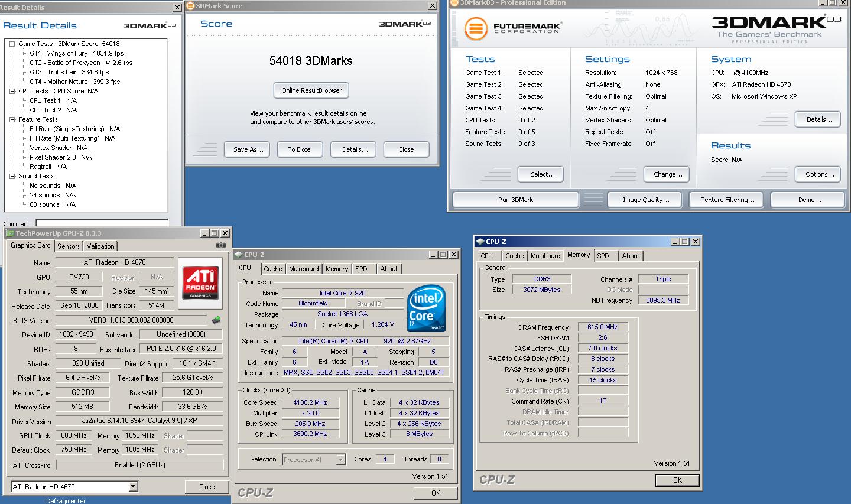851x504 pixels.
Task: Click OK in the CPU-Z CPU window
Action: 436,493
